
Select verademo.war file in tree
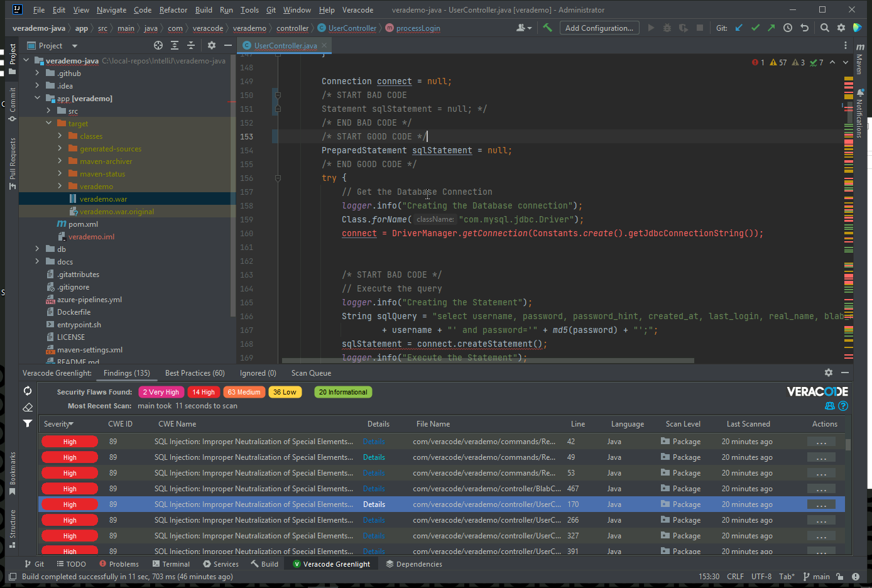click(x=103, y=199)
